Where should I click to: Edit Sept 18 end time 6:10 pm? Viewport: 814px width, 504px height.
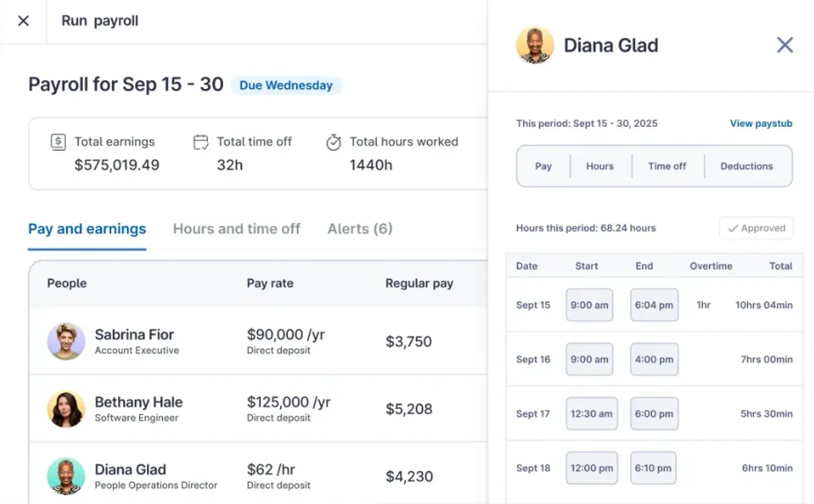coord(654,468)
